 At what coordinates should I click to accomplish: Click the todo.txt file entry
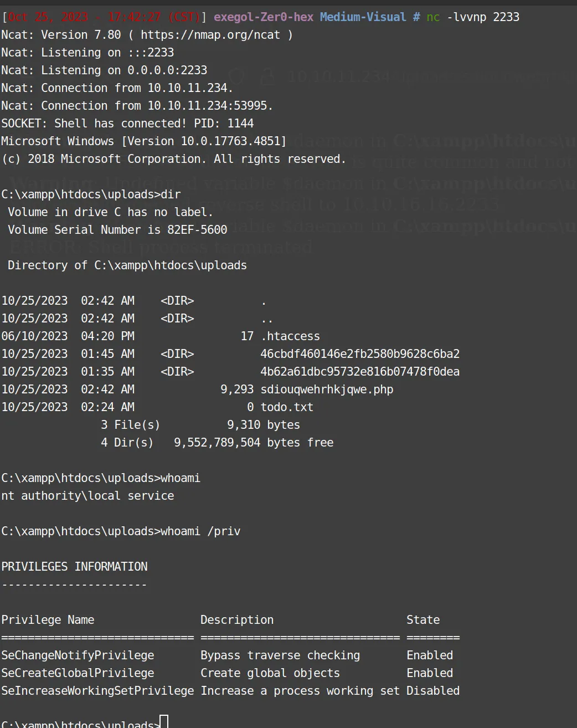[287, 407]
